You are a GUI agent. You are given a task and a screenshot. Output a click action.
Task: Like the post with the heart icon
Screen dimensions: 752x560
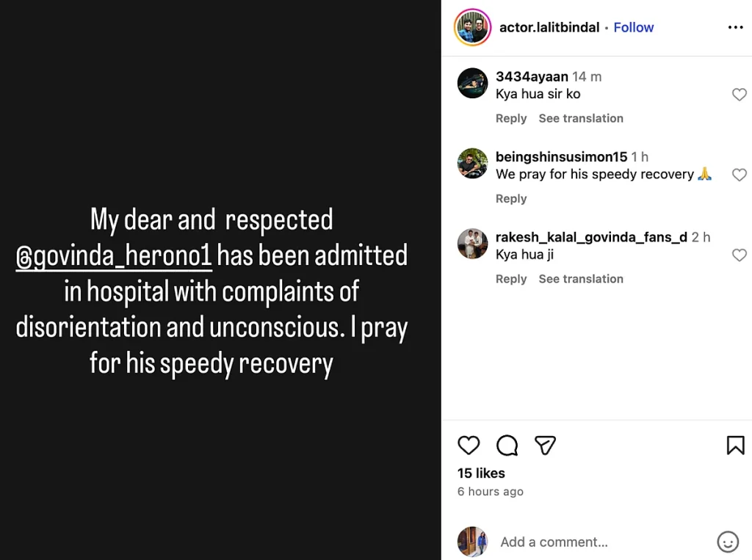pos(469,445)
